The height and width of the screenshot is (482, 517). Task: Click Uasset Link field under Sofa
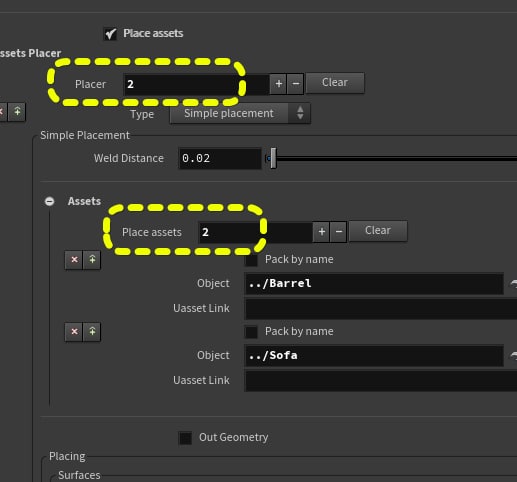pos(381,381)
